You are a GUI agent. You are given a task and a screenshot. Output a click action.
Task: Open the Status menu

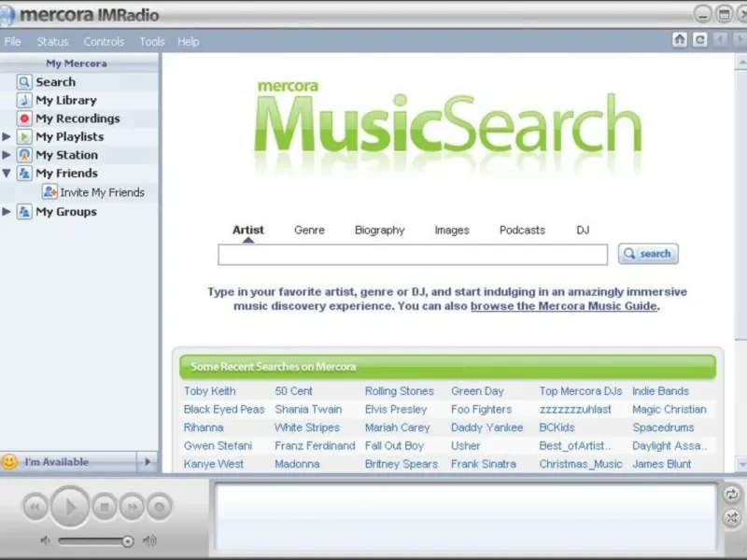pos(52,41)
